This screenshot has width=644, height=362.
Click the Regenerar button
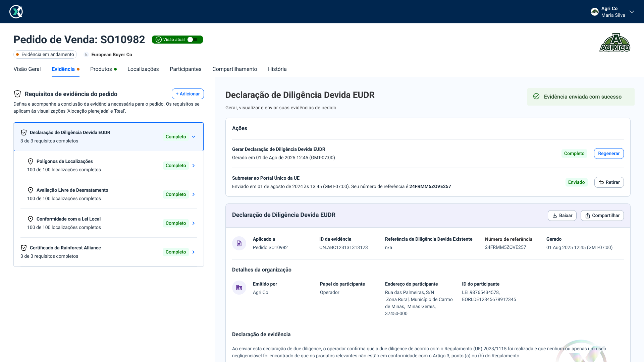[x=609, y=154]
